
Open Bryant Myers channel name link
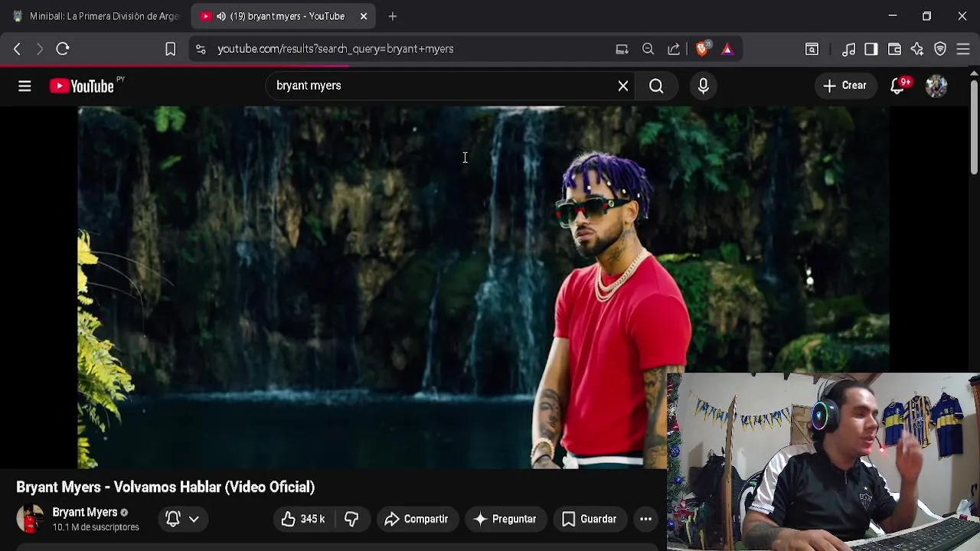(85, 512)
